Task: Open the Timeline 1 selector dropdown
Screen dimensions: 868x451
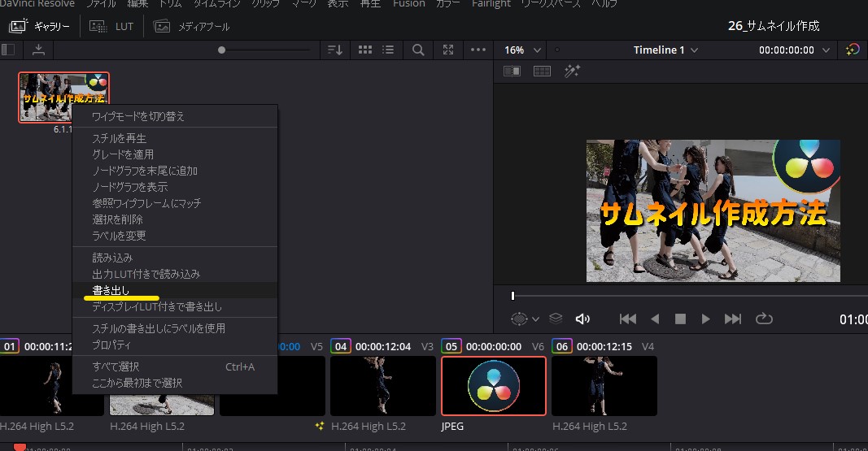Action: 665,50
